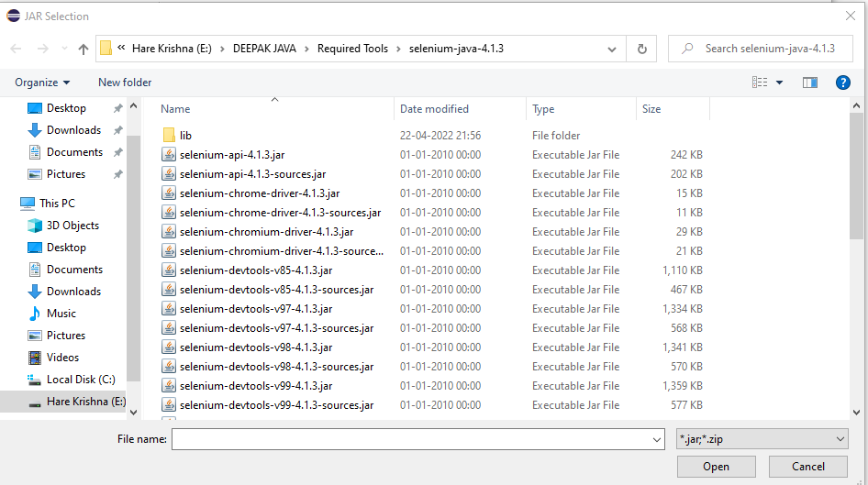868x485 pixels.
Task: Click DEEPAK JAVA in the address path
Action: pyautogui.click(x=264, y=49)
